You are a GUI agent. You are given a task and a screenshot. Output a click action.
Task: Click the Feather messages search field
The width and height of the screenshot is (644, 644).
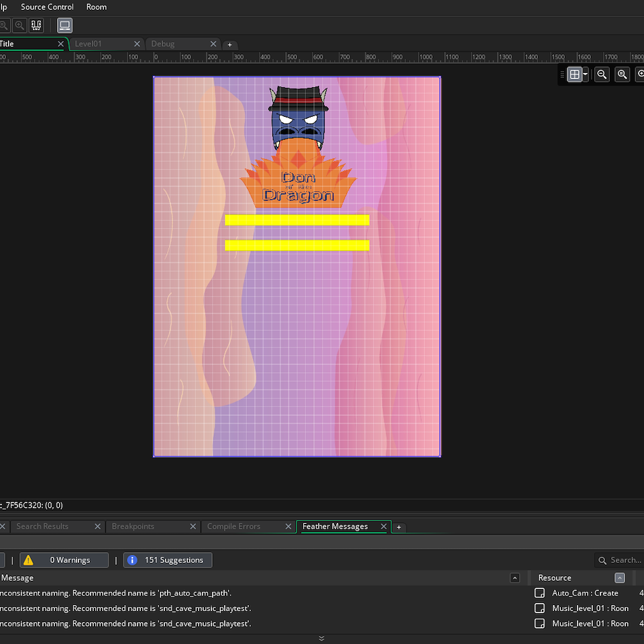tap(624, 560)
